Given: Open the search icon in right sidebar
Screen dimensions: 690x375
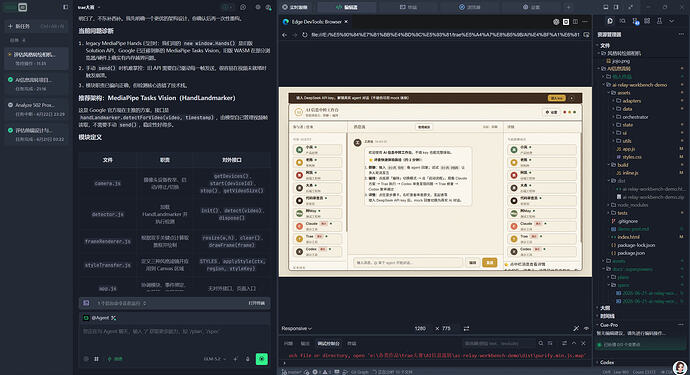Looking at the screenshot, I should point(622,21).
